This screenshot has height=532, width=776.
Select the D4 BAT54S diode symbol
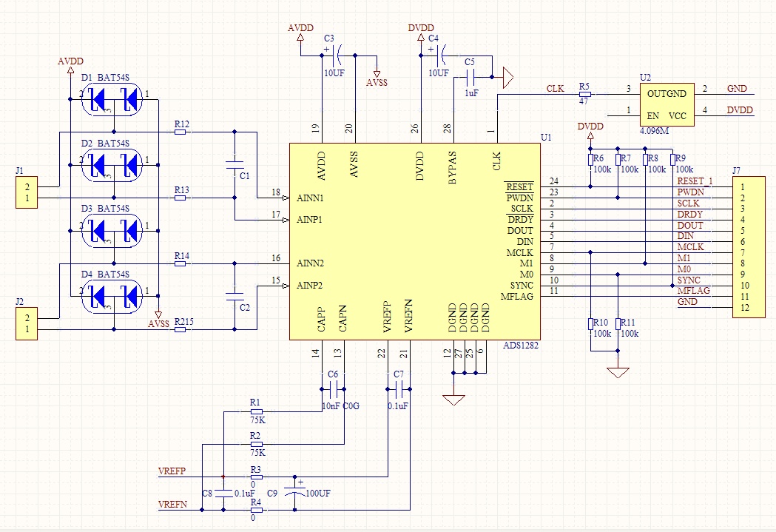[112, 296]
